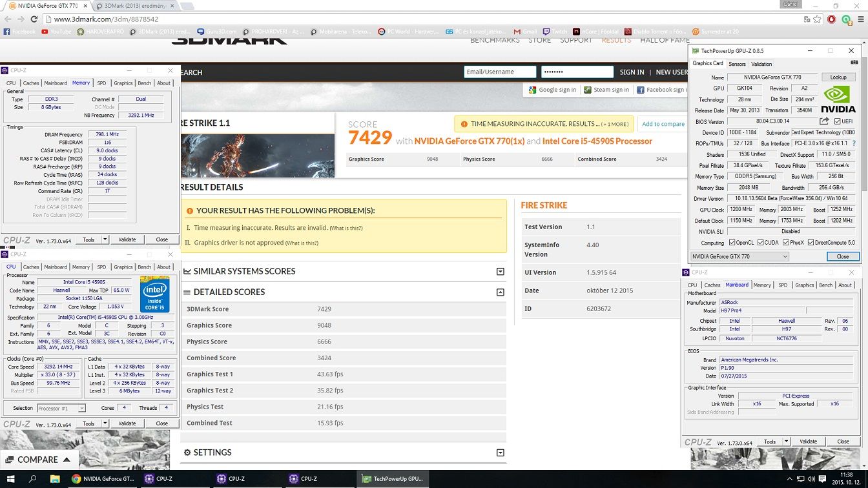The width and height of the screenshot is (868, 488).
Task: Toggle the PhysX checkbox
Action: click(785, 243)
